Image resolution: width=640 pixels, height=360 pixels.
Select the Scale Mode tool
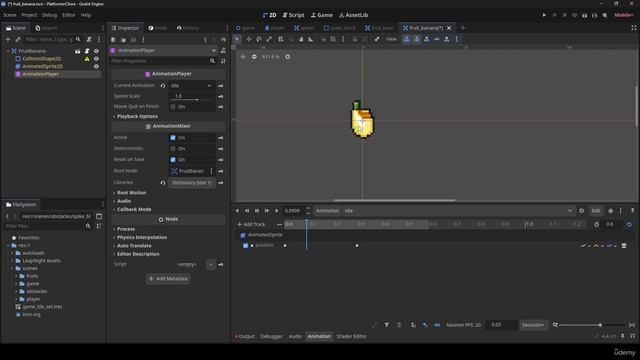269,39
